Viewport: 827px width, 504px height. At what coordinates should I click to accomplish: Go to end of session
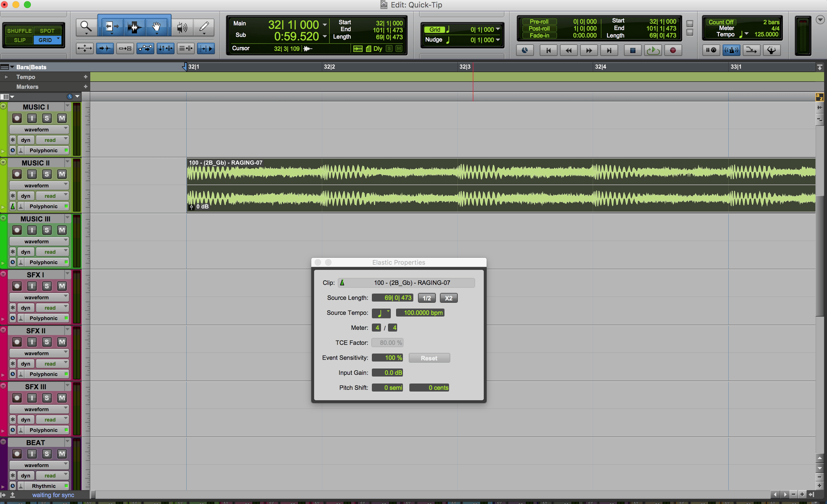[x=609, y=50]
